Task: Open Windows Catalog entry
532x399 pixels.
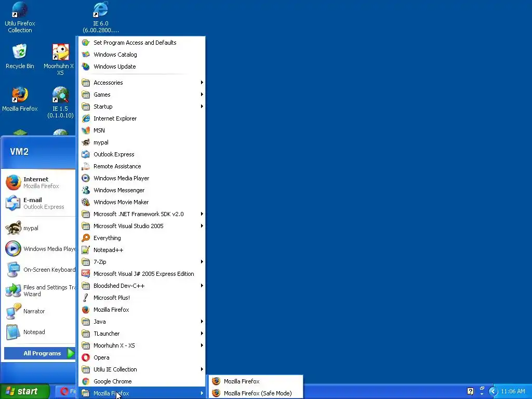Action: point(142,54)
